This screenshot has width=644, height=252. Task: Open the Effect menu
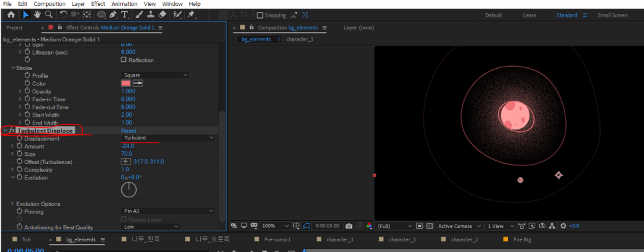(x=98, y=4)
